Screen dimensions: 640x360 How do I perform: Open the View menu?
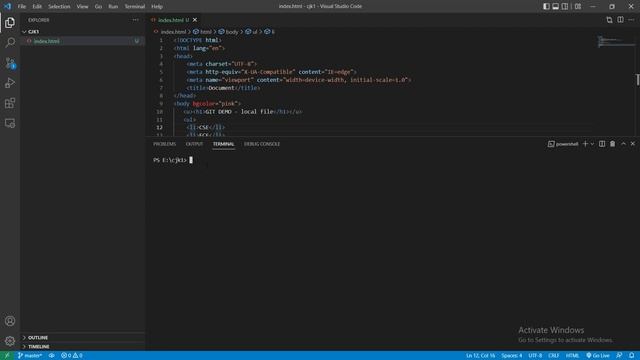click(x=82, y=6)
